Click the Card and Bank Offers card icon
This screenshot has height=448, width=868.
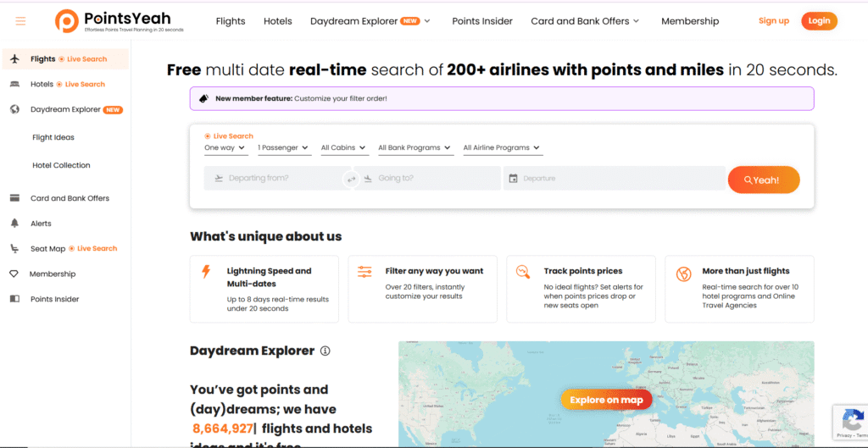[x=14, y=198]
